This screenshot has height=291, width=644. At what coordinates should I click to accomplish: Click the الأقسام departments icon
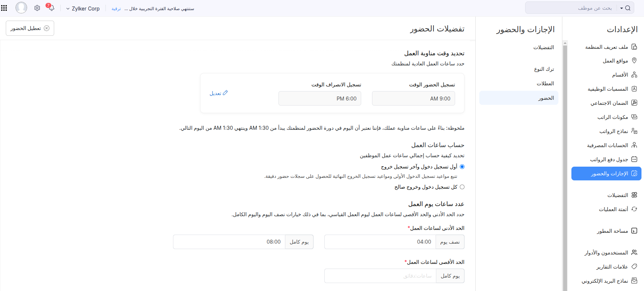[x=634, y=75]
